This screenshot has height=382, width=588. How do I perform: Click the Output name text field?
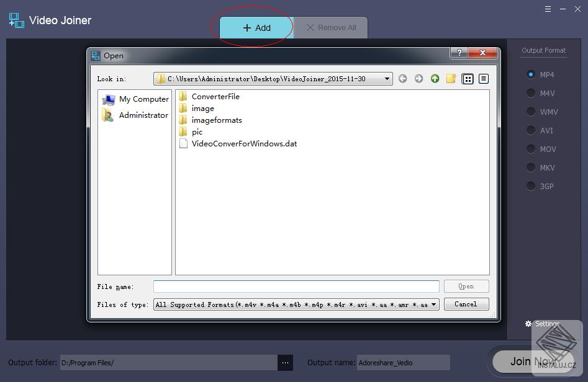(x=403, y=363)
